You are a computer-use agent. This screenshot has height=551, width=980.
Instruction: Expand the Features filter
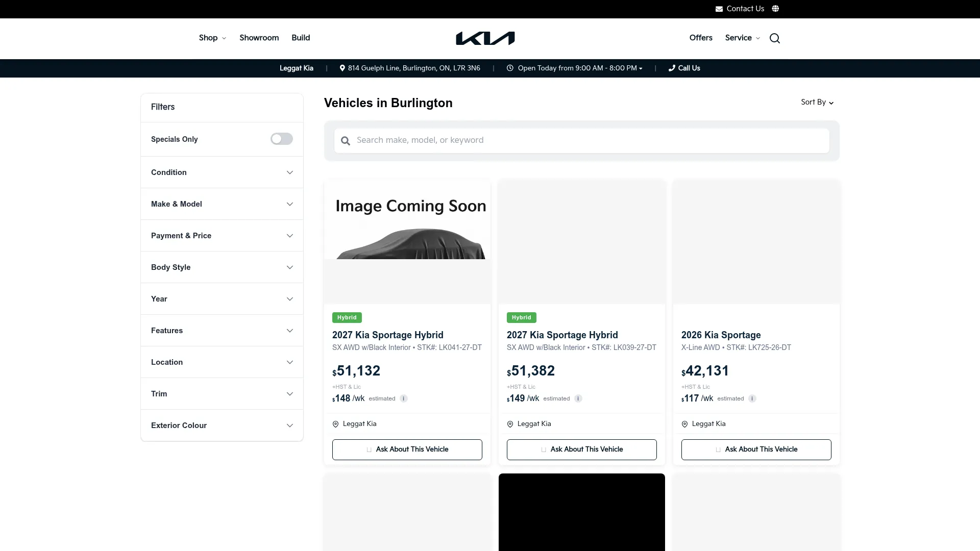pyautogui.click(x=222, y=331)
